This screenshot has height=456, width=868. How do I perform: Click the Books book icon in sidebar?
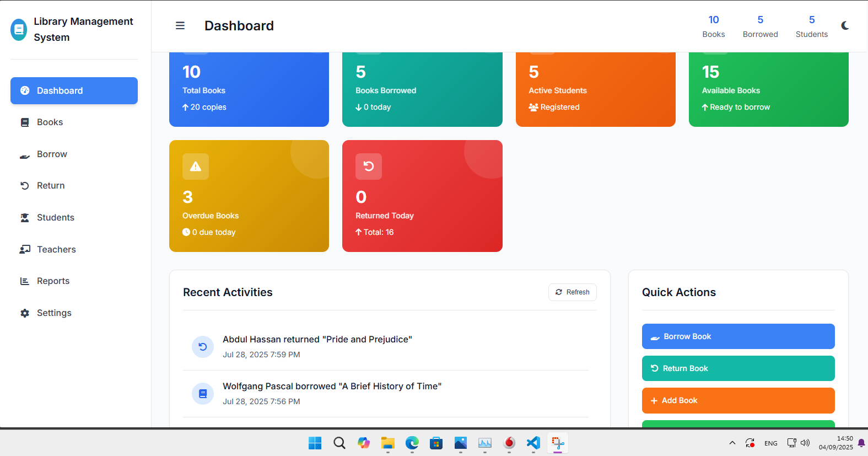(25, 122)
